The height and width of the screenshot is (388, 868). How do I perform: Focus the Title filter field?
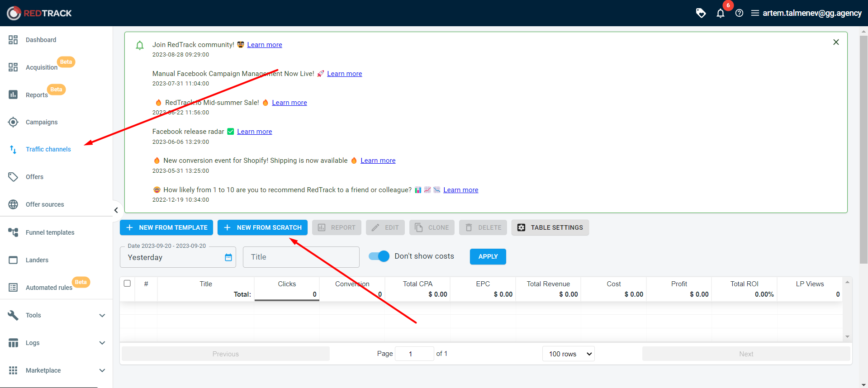301,257
